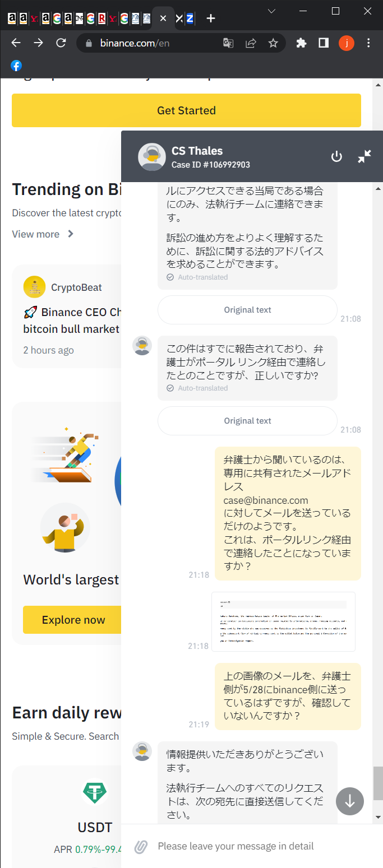This screenshot has height=868, width=383.
Task: Open a new browser tab
Action: coord(211,18)
